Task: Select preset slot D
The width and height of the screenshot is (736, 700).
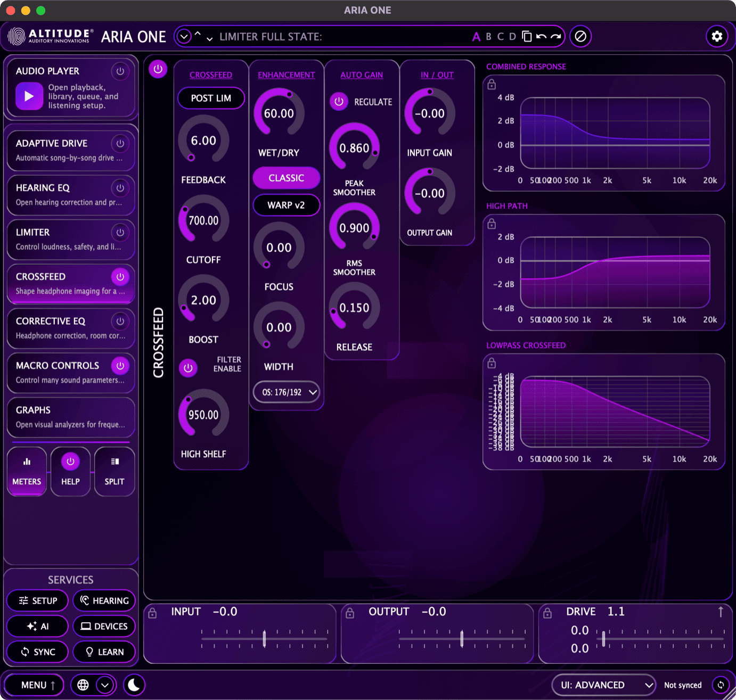Action: 512,37
